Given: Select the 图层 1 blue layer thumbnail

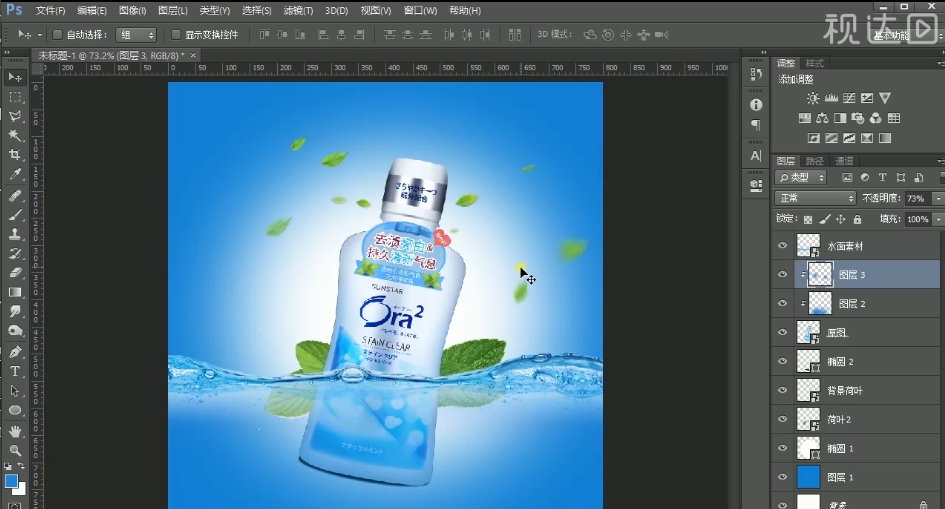Looking at the screenshot, I should 808,477.
